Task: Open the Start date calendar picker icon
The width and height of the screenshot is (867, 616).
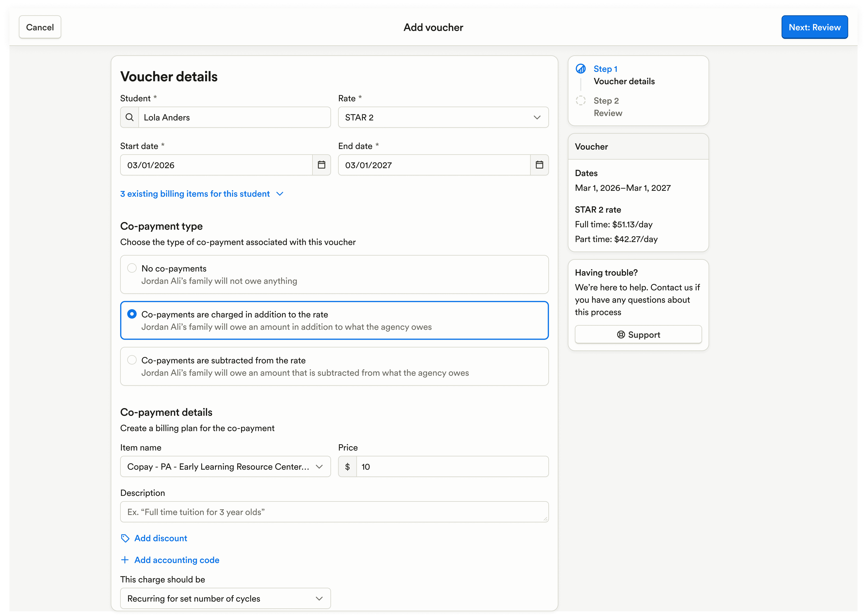Action: point(321,165)
